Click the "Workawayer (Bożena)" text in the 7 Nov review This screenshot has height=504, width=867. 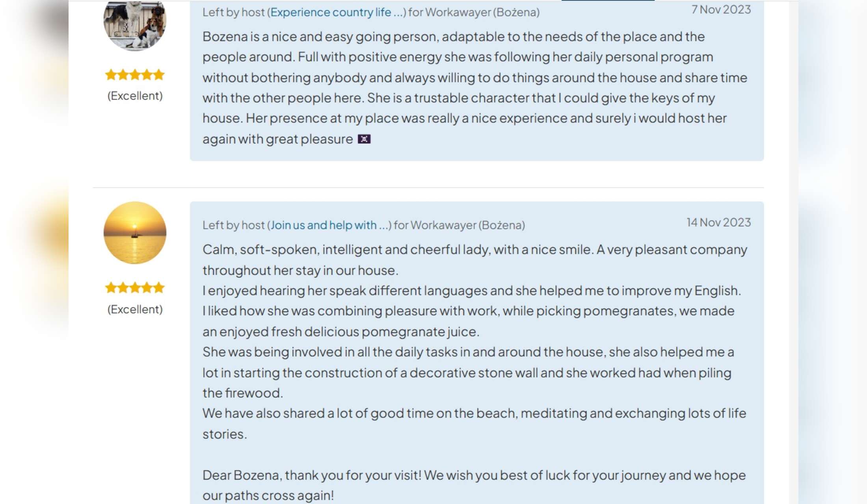[x=482, y=13]
